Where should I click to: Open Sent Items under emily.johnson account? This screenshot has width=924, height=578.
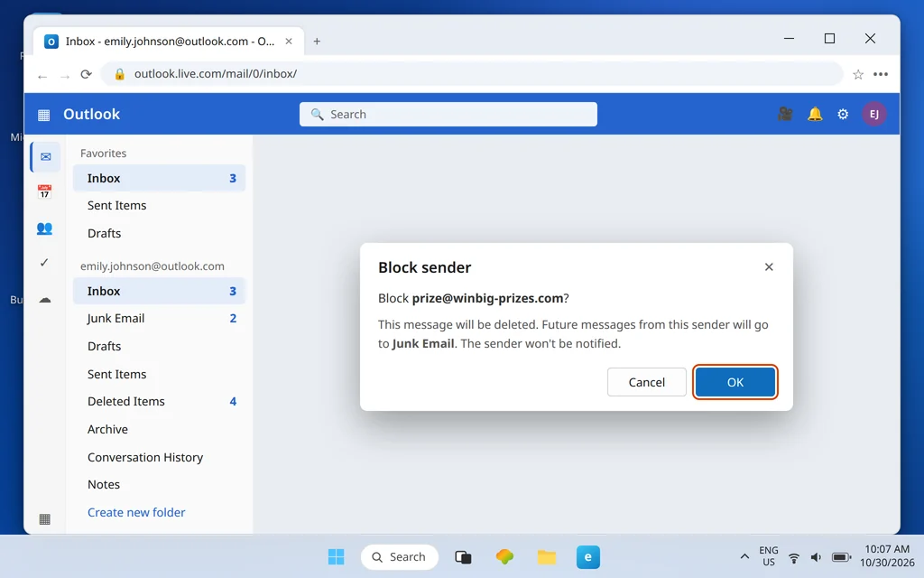point(159,374)
